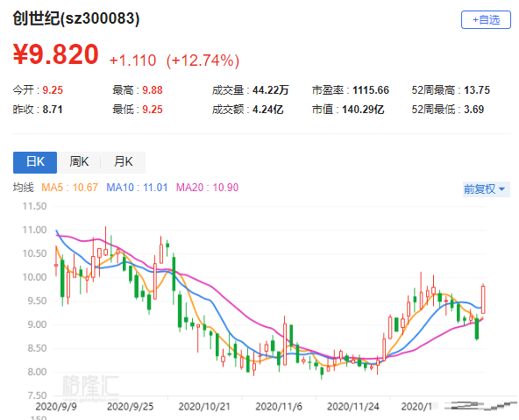Click the 成交额 value 4.24亿

267,110
